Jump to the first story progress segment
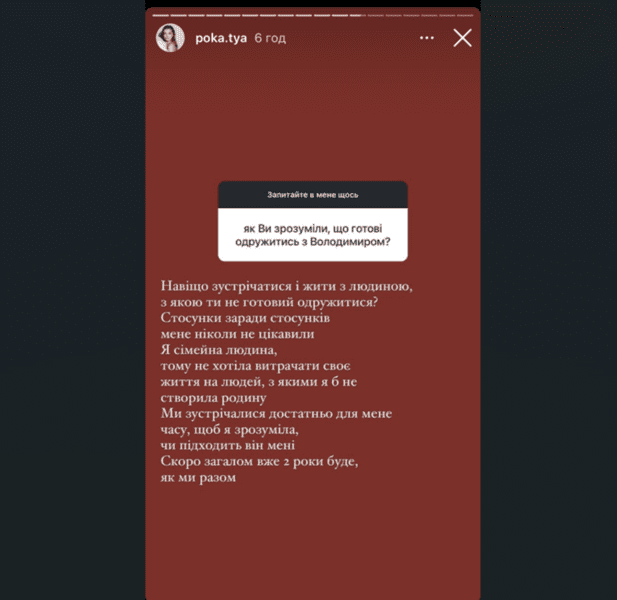The height and width of the screenshot is (600, 617). (x=161, y=15)
